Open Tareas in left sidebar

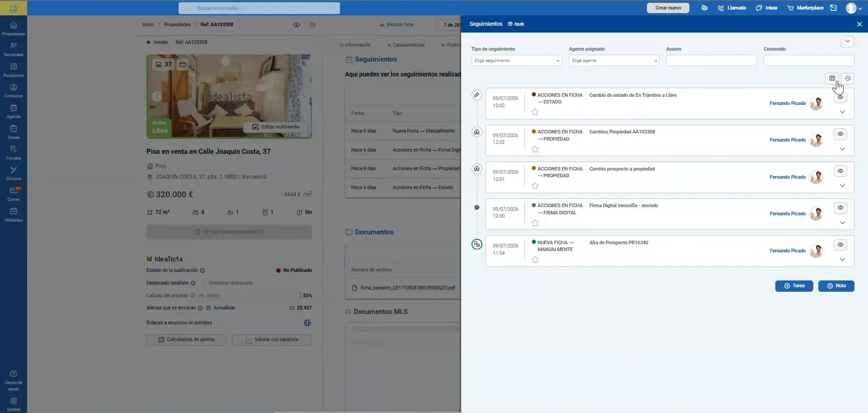14,132
